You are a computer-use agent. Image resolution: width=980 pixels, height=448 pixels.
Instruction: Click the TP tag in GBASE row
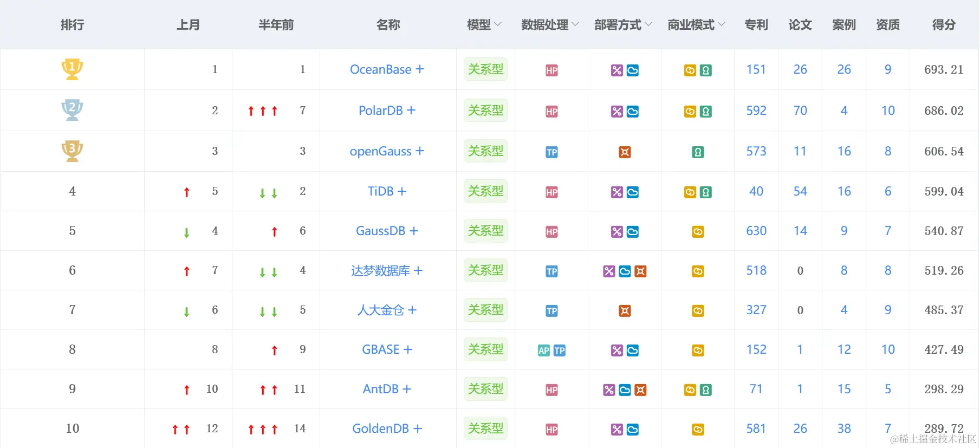click(560, 350)
